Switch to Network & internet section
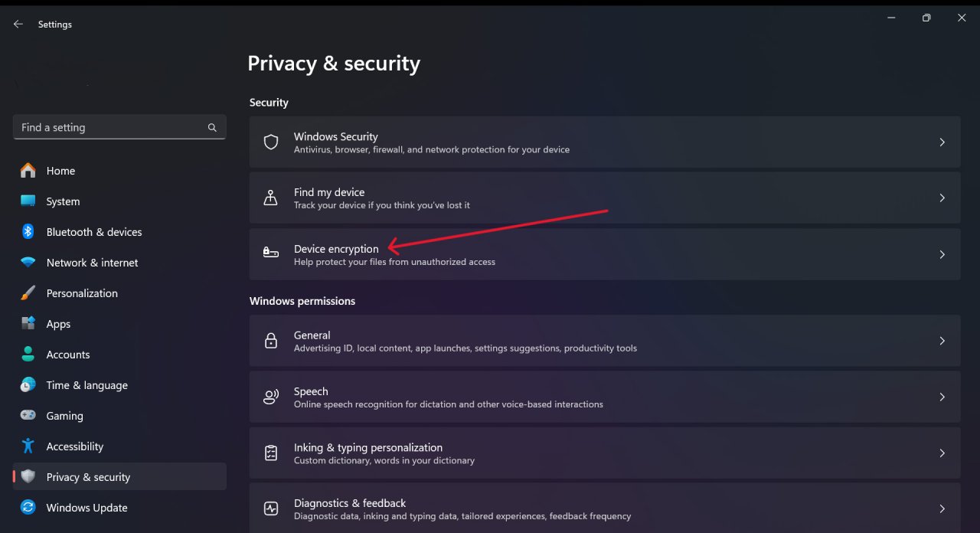 (92, 263)
